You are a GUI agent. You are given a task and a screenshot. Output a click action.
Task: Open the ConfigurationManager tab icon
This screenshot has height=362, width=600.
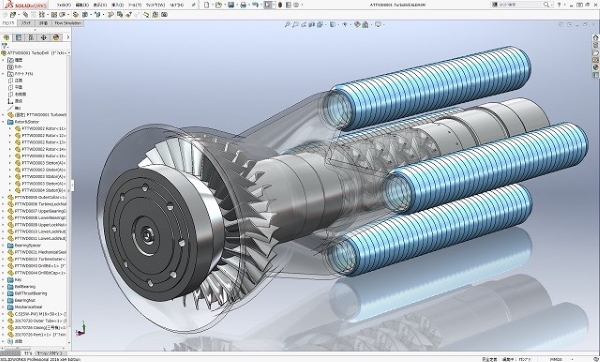coord(31,38)
